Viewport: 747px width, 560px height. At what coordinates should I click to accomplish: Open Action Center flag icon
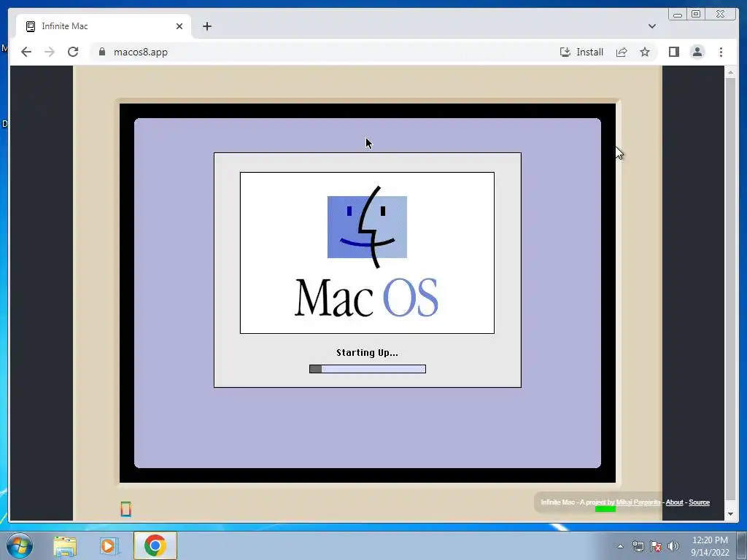click(656, 546)
